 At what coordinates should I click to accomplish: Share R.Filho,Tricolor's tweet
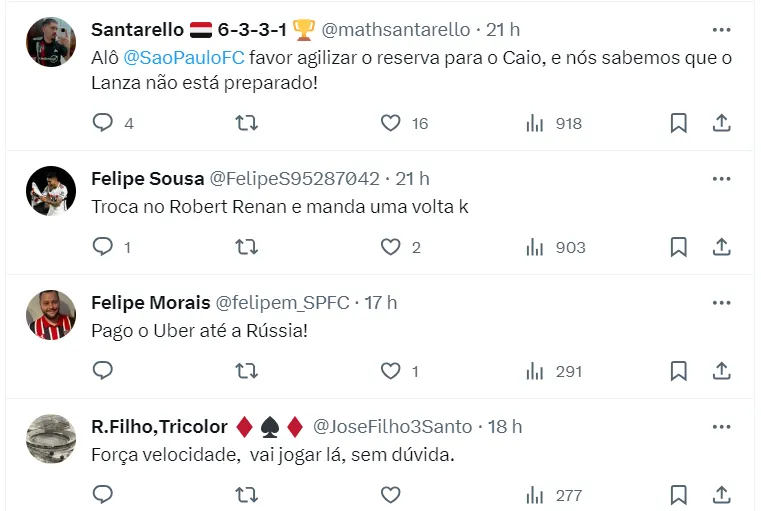pos(721,494)
